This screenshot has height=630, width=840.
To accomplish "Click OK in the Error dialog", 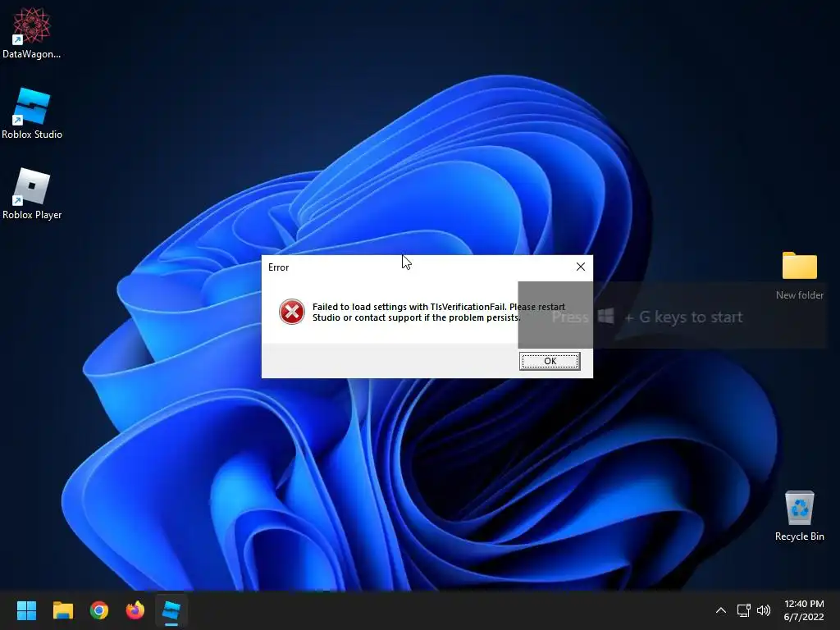I will (550, 361).
